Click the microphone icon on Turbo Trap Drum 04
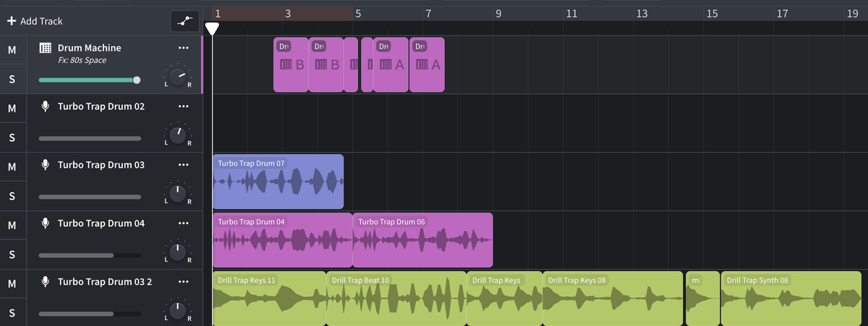868x326 pixels. [x=45, y=224]
